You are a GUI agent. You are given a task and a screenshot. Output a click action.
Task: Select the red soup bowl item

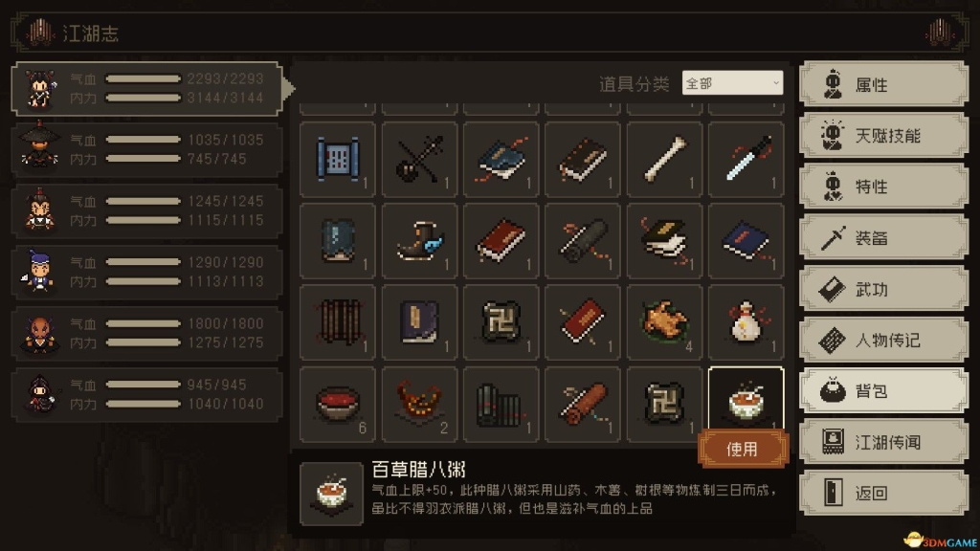[x=338, y=405]
